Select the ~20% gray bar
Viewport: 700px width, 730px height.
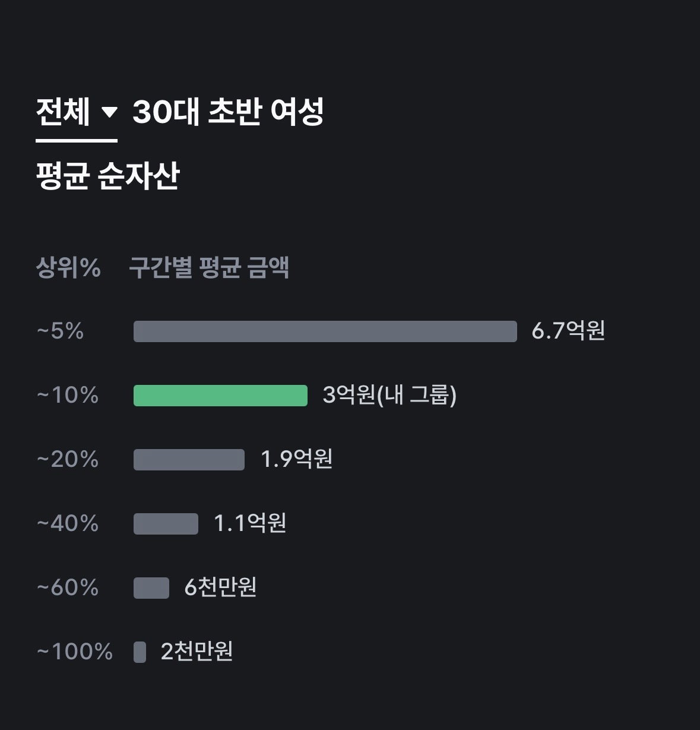point(189,460)
